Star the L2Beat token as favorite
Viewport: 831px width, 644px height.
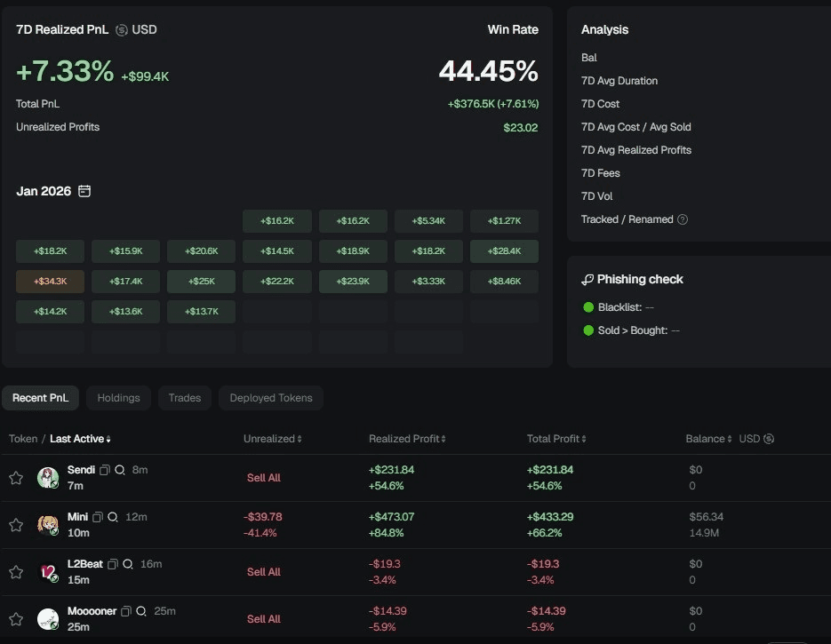tap(15, 571)
